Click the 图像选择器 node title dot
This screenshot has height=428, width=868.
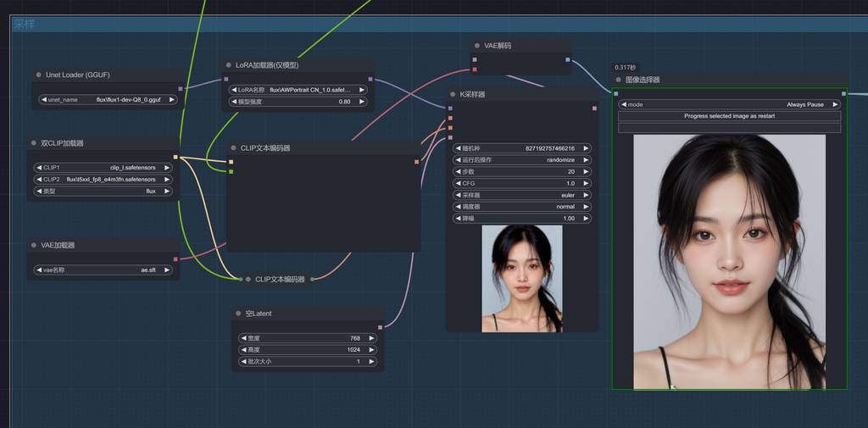(x=618, y=80)
